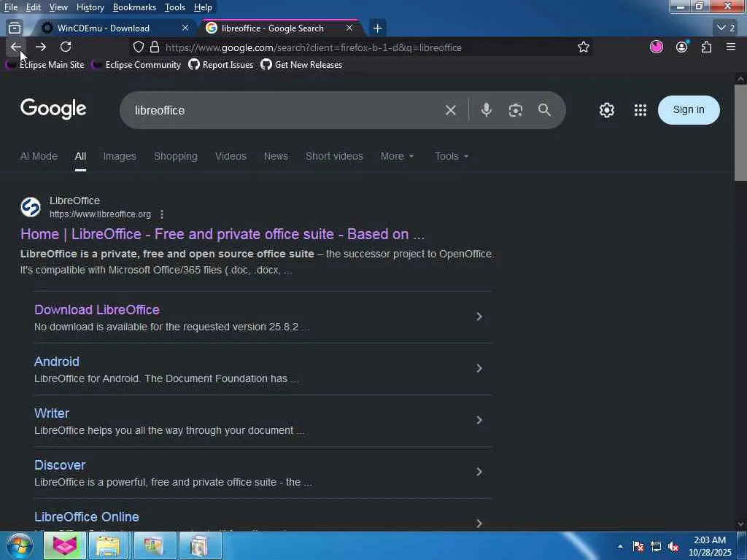Switch to Videos results tab

pos(231,156)
